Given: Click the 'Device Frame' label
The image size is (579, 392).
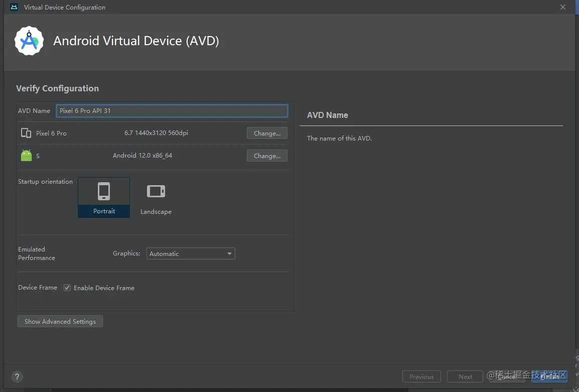Looking at the screenshot, I should pyautogui.click(x=38, y=288).
